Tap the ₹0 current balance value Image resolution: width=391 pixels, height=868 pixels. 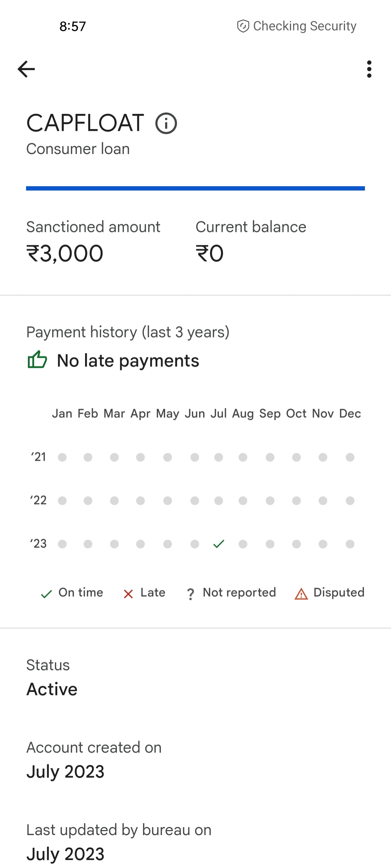pos(210,253)
